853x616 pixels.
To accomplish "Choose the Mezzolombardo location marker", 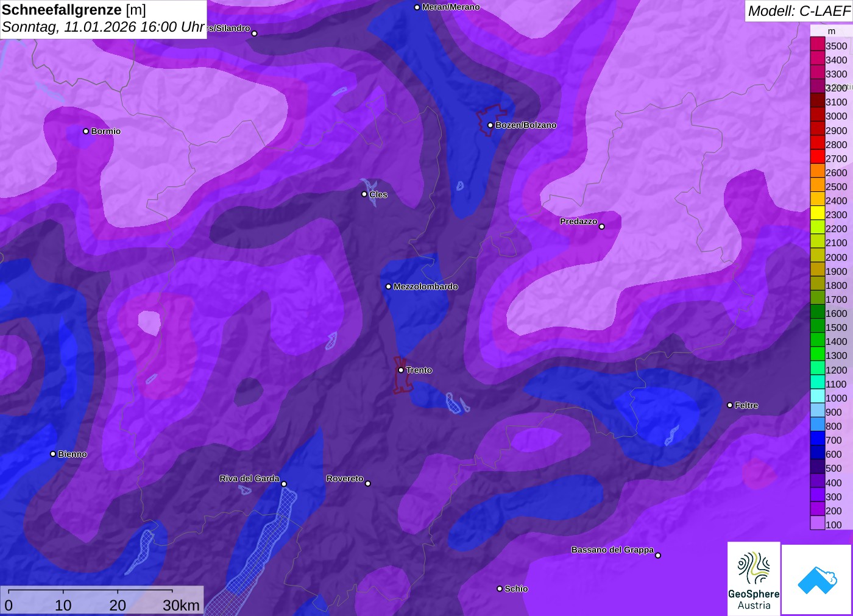I will pos(389,286).
